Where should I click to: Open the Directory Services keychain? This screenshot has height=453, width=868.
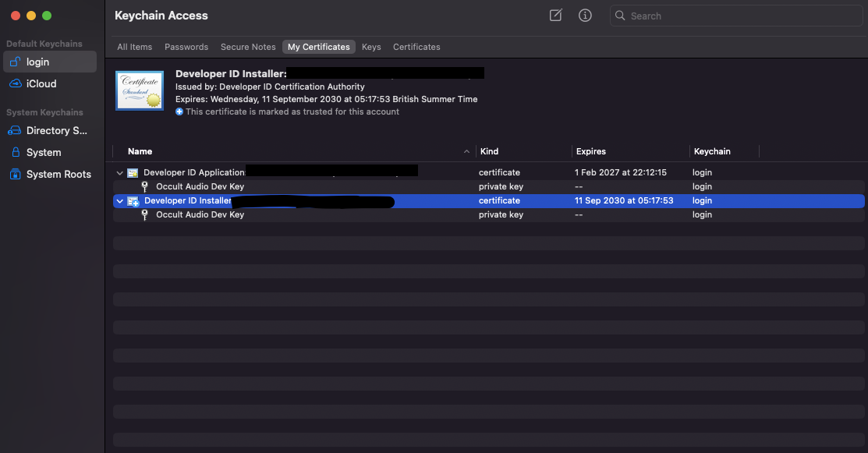click(50, 130)
